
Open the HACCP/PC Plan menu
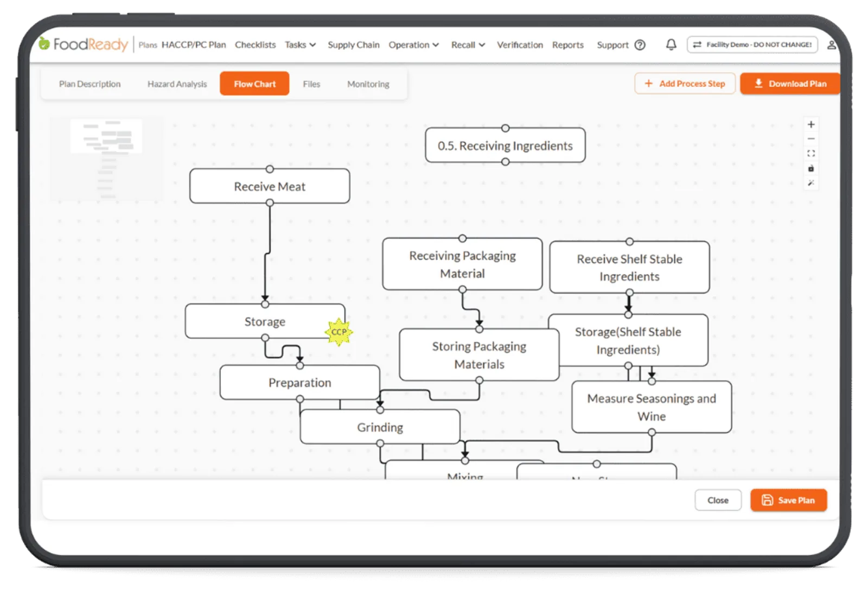click(194, 45)
